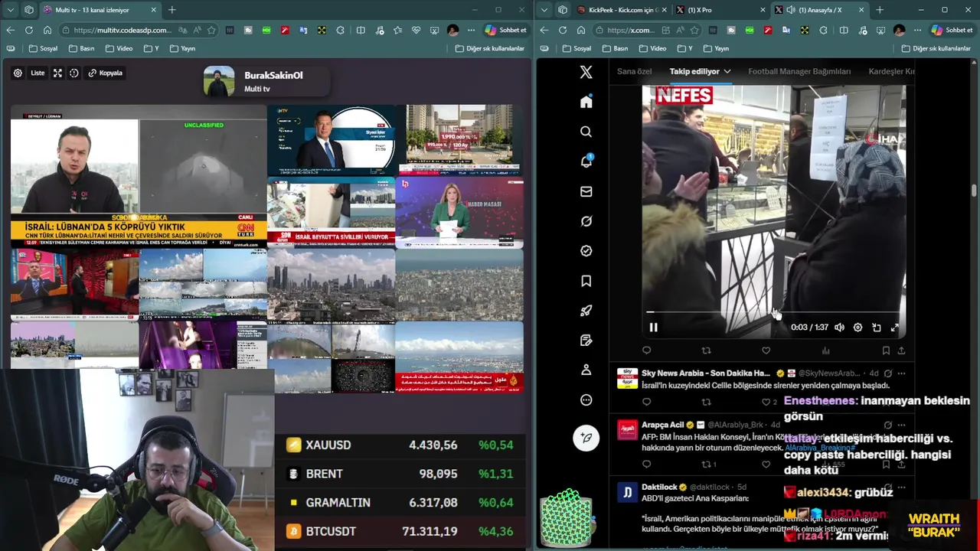Open the rocket icon in X sidebar
The height and width of the screenshot is (551, 980).
tap(586, 311)
